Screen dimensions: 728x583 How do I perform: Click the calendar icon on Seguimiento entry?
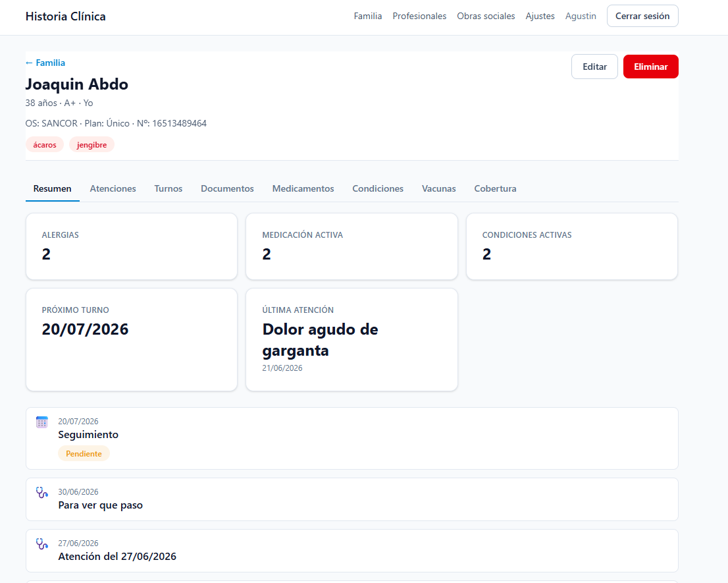coord(41,422)
